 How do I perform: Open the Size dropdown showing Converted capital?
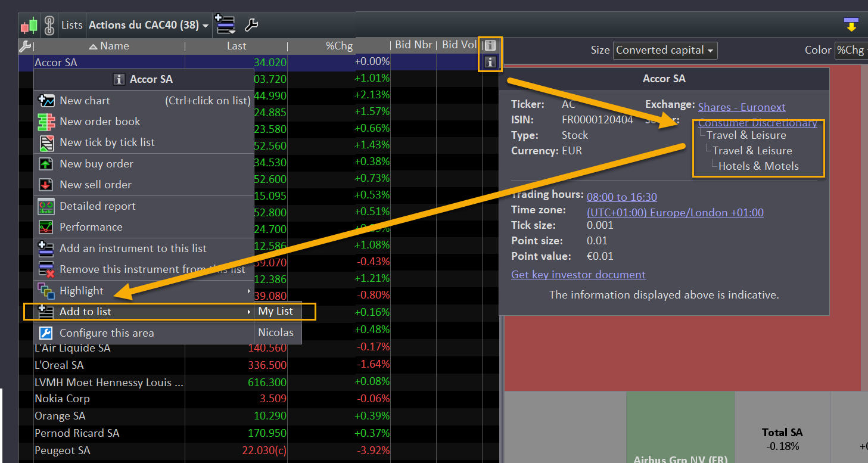point(665,51)
